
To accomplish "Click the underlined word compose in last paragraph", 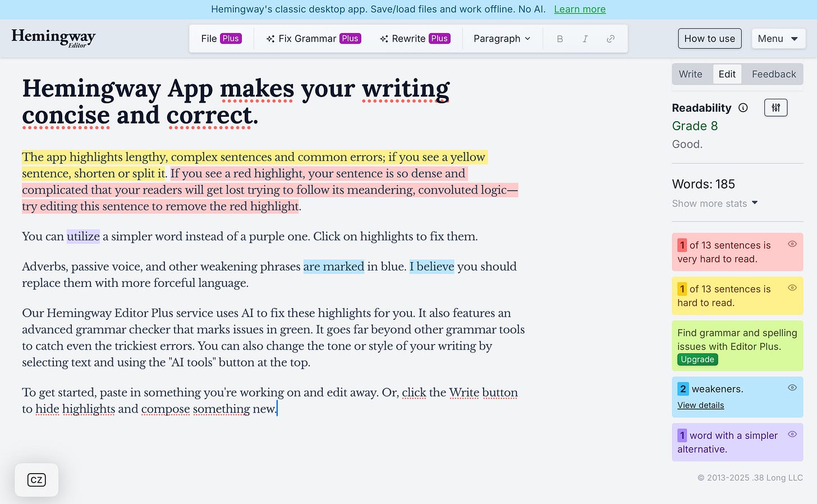I will pyautogui.click(x=166, y=409).
